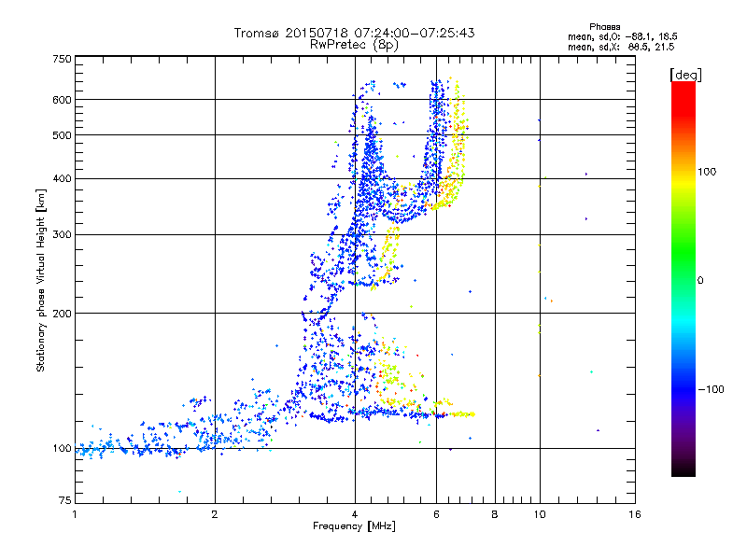The height and width of the screenshot is (560, 747).
Task: Click y-axis tick label '600'
Action: [x=62, y=100]
